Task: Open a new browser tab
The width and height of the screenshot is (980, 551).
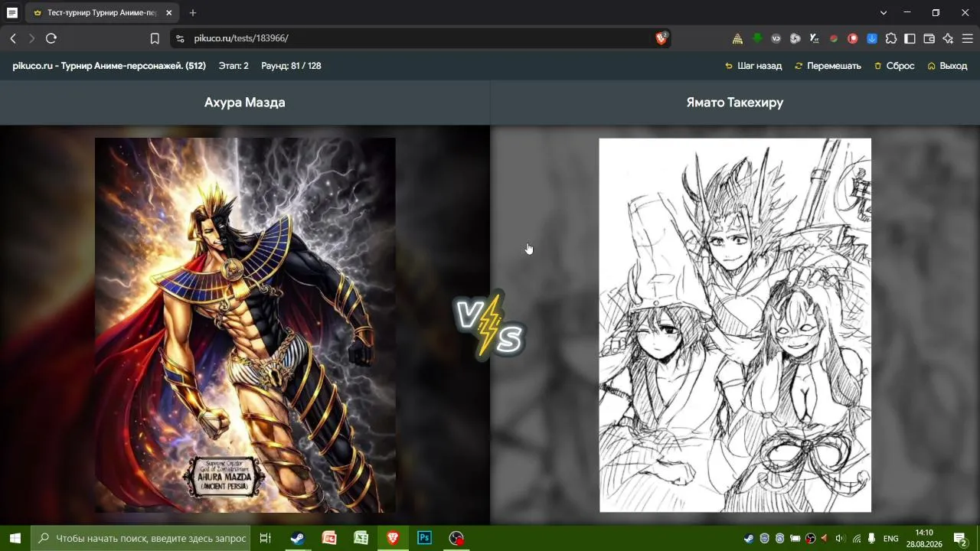Action: click(193, 13)
